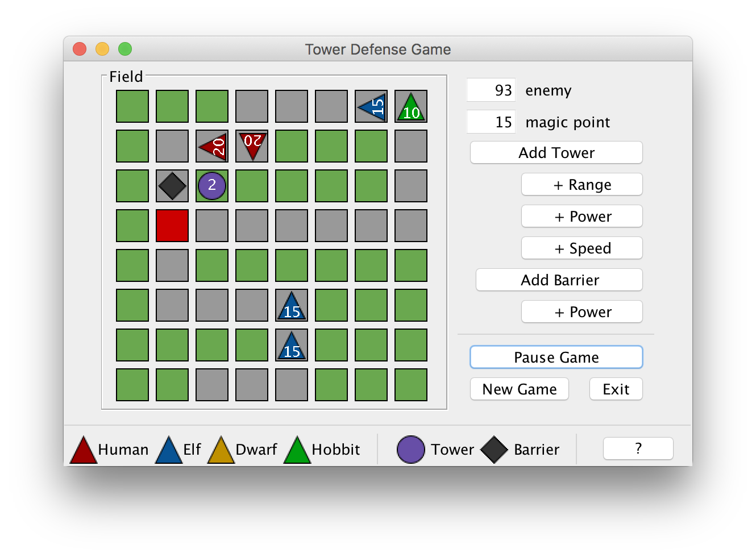Image resolution: width=756 pixels, height=557 pixels.
Task: Click the 'Tower Defense Game' window title
Action: pyautogui.click(x=378, y=49)
